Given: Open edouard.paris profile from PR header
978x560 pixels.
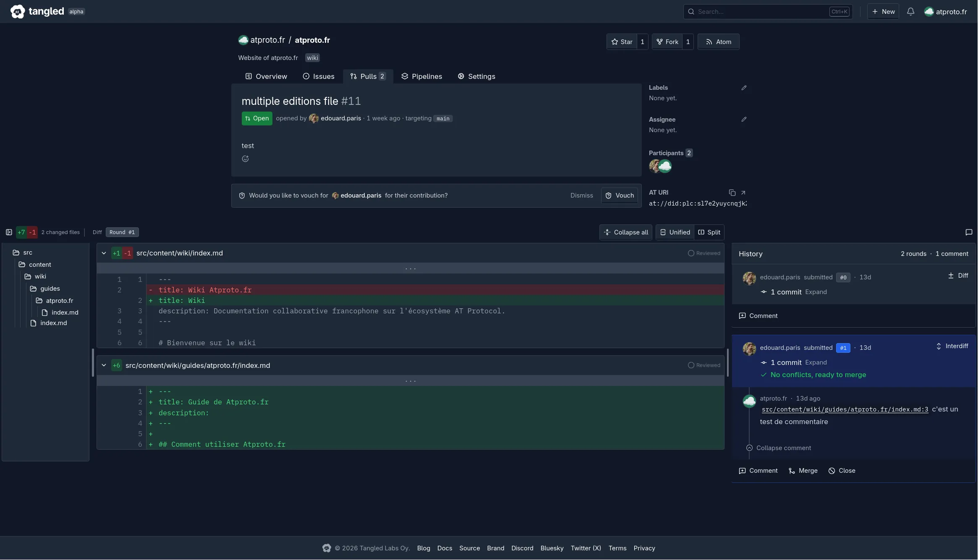Looking at the screenshot, I should [340, 118].
